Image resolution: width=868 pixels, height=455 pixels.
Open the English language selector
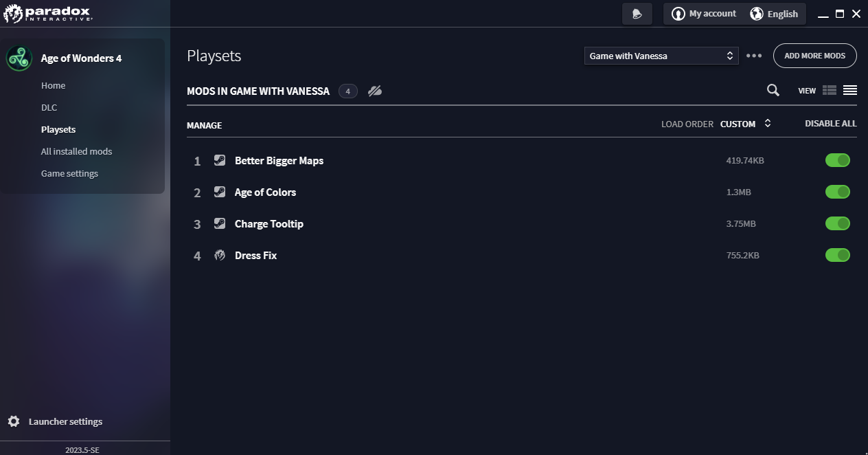point(774,14)
